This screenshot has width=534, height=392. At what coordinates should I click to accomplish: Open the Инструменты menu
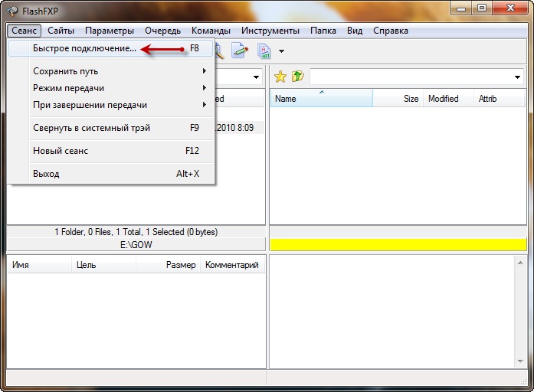[270, 31]
